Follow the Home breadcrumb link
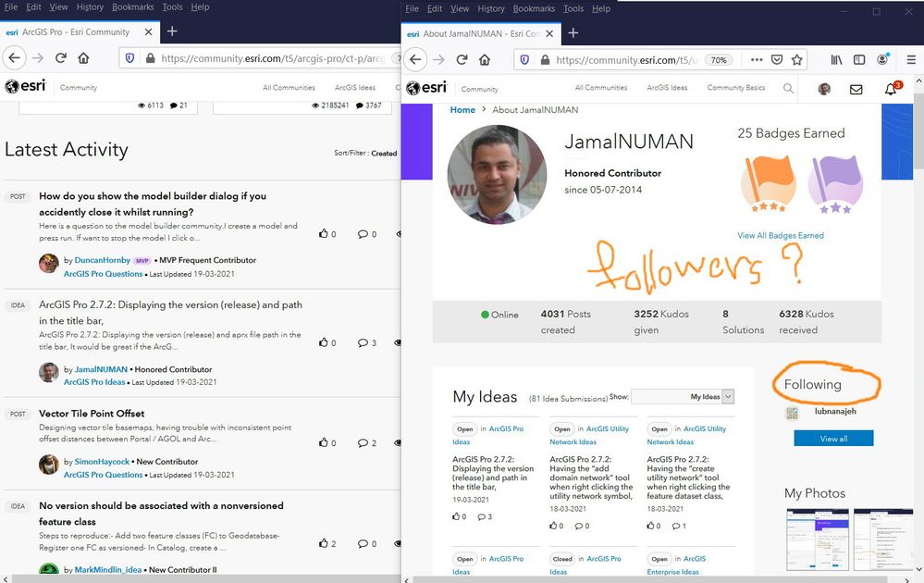 click(462, 109)
